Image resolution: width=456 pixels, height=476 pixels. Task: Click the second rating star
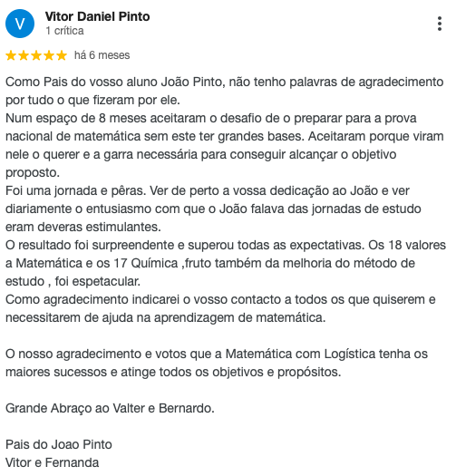click(x=24, y=55)
